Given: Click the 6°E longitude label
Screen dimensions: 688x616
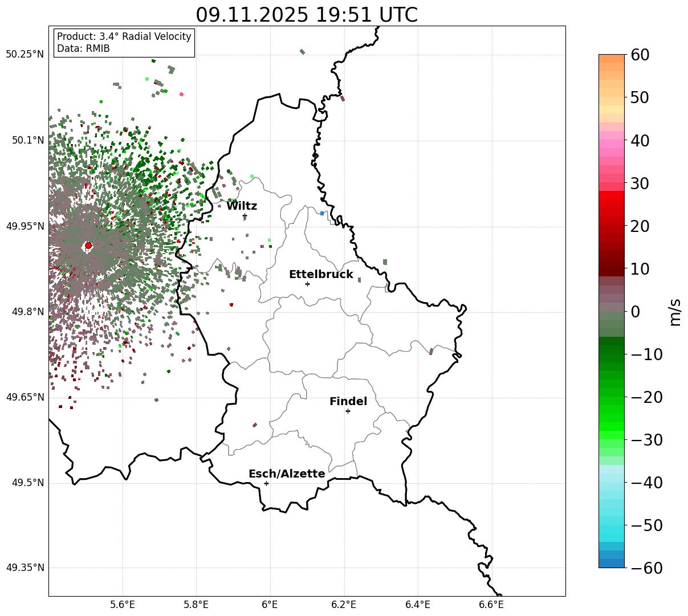Looking at the screenshot, I should pos(270,605).
